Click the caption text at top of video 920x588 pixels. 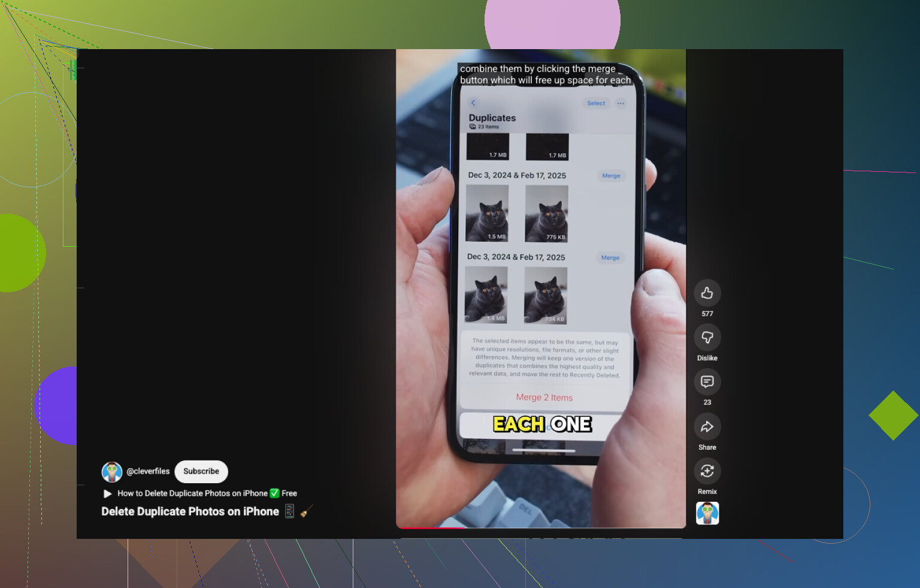pos(545,74)
